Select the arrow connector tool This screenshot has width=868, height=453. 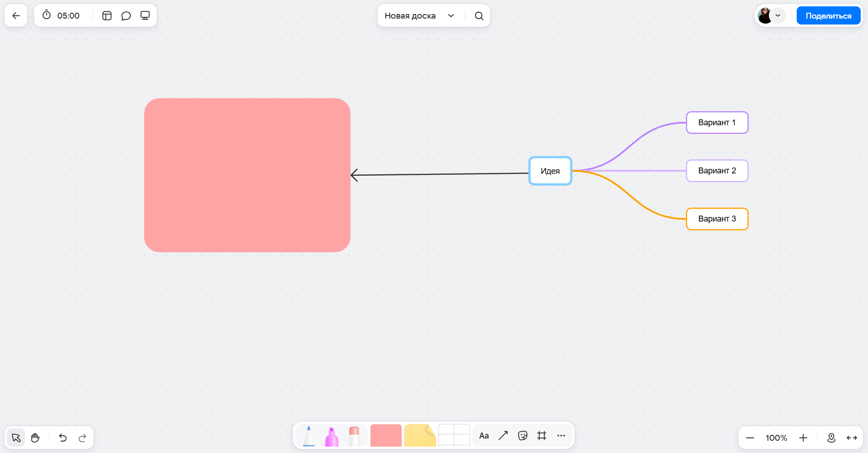point(503,436)
